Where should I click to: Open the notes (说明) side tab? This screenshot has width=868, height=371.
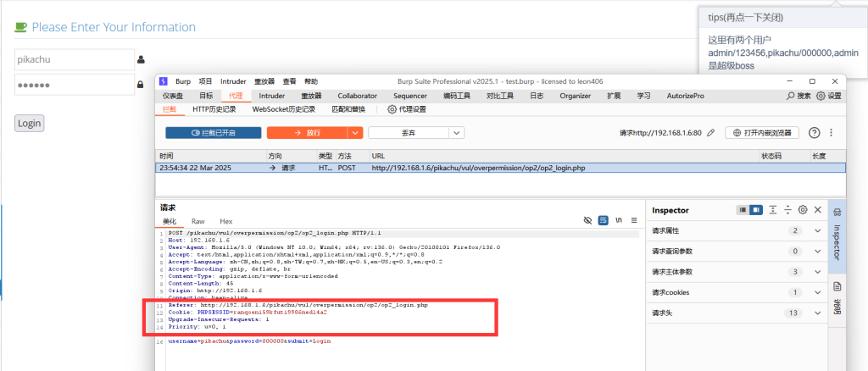coord(837,300)
